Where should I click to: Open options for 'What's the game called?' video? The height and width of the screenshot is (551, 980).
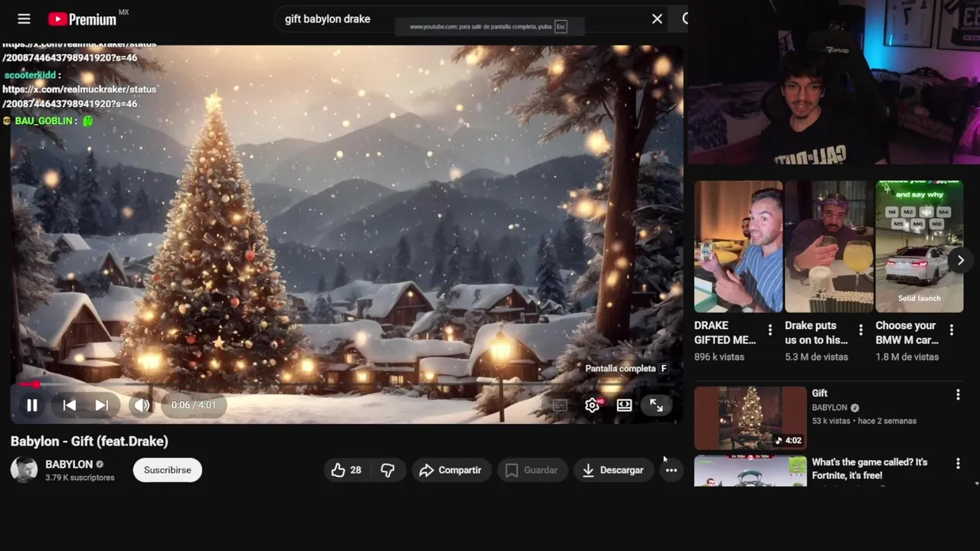(x=958, y=464)
